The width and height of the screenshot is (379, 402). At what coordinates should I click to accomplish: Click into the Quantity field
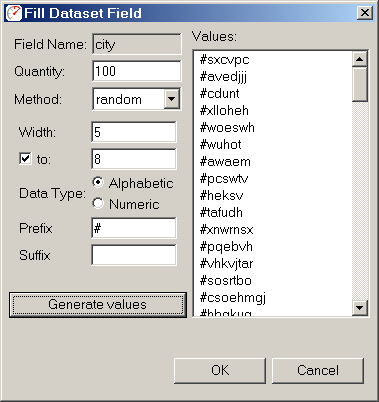pos(137,71)
